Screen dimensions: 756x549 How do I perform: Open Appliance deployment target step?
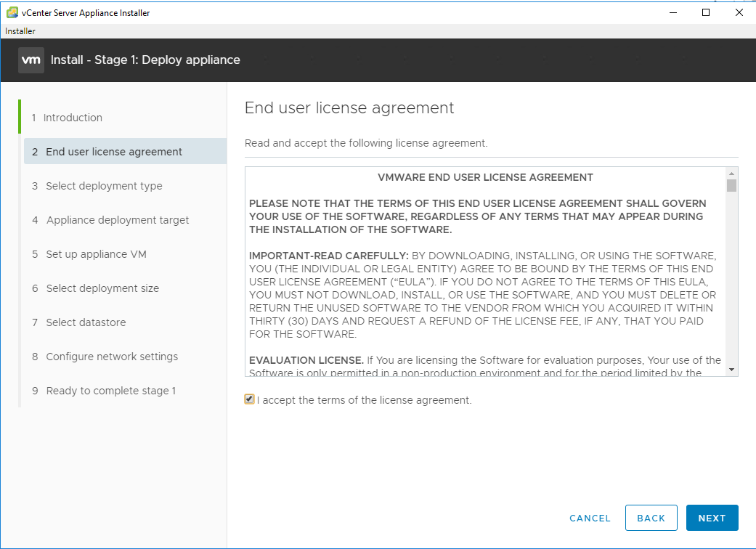[x=118, y=220]
